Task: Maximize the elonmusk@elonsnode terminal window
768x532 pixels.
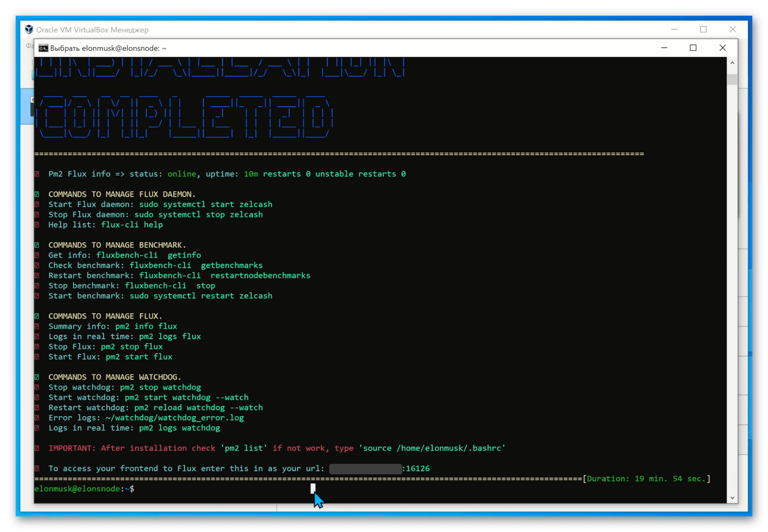Action: 693,48
